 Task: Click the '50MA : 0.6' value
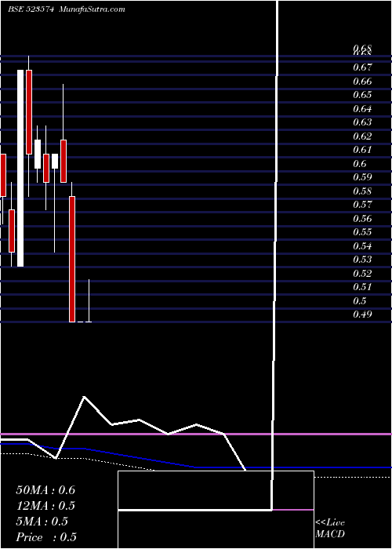tap(45, 490)
